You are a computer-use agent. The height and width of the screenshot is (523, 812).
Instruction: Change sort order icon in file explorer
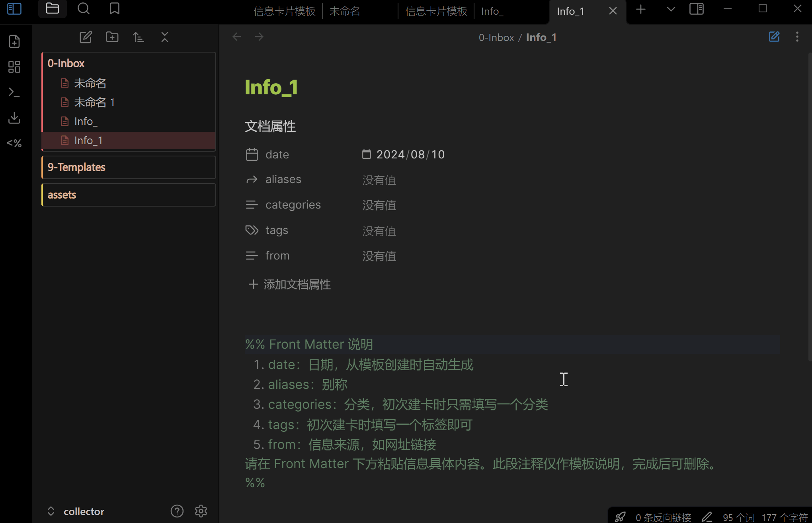[138, 37]
